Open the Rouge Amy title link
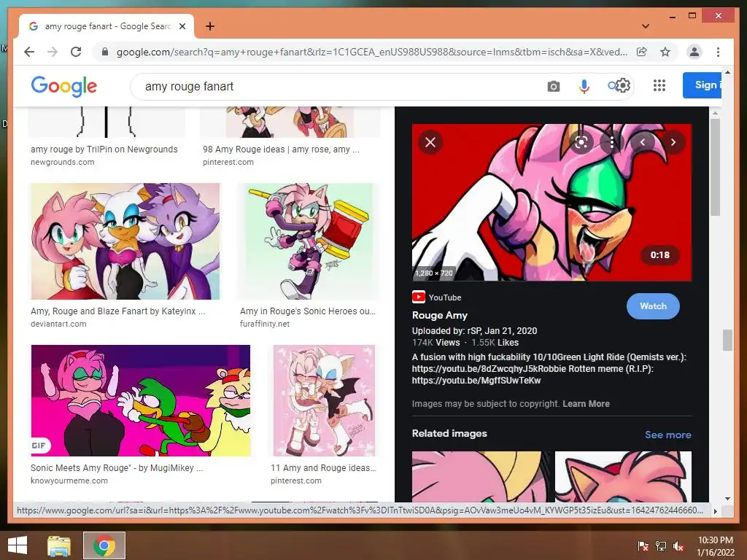The image size is (747, 560). [440, 315]
